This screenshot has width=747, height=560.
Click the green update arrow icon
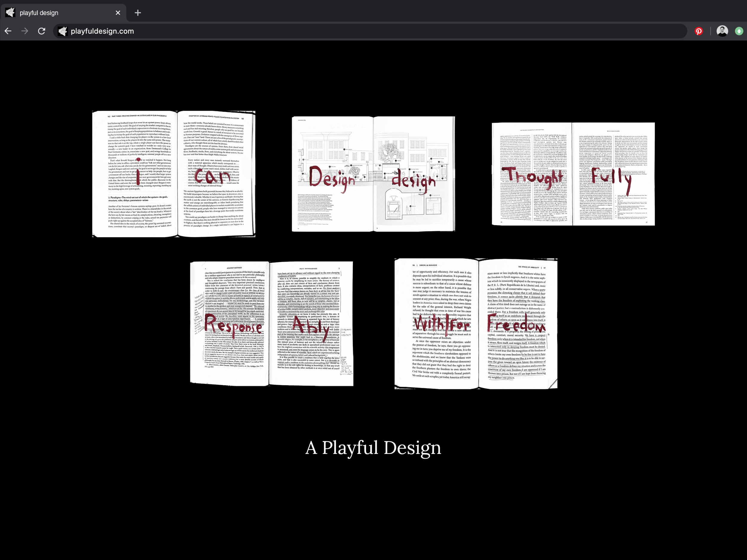coord(739,31)
